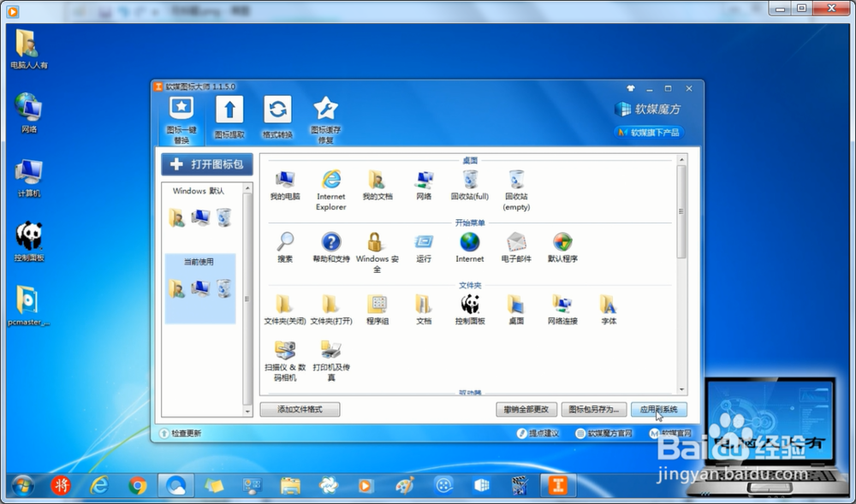Image resolution: width=856 pixels, height=504 pixels.
Task: Open the skin shirt icon in title bar
Action: coord(631,88)
